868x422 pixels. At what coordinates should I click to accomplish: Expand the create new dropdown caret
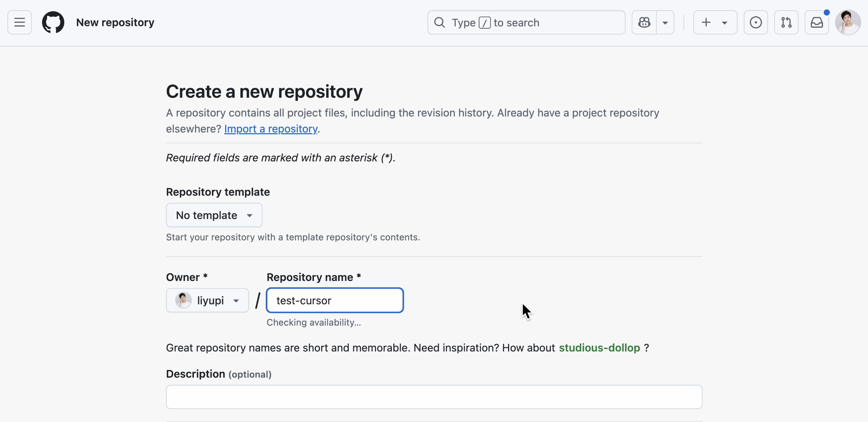pos(724,23)
